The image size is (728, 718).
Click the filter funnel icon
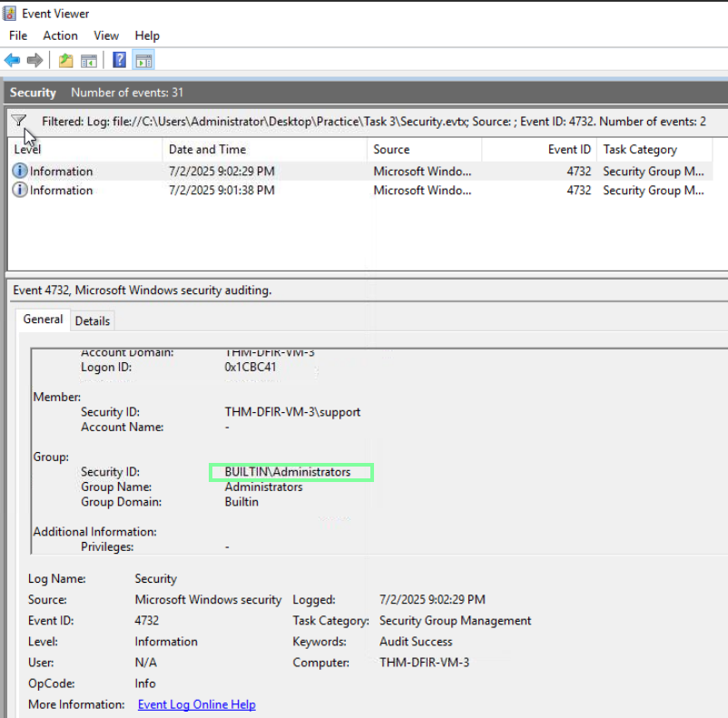(x=18, y=121)
